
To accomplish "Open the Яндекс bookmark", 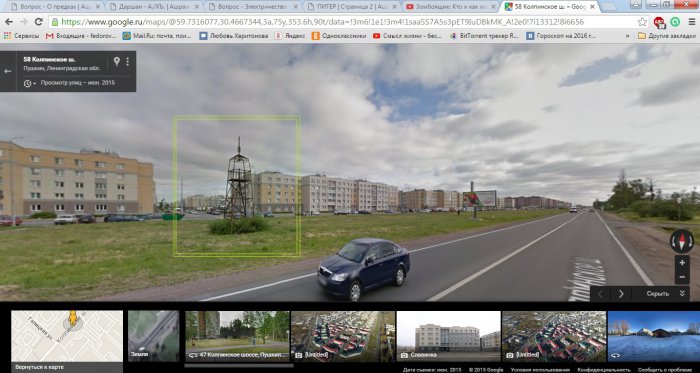I will [290, 36].
